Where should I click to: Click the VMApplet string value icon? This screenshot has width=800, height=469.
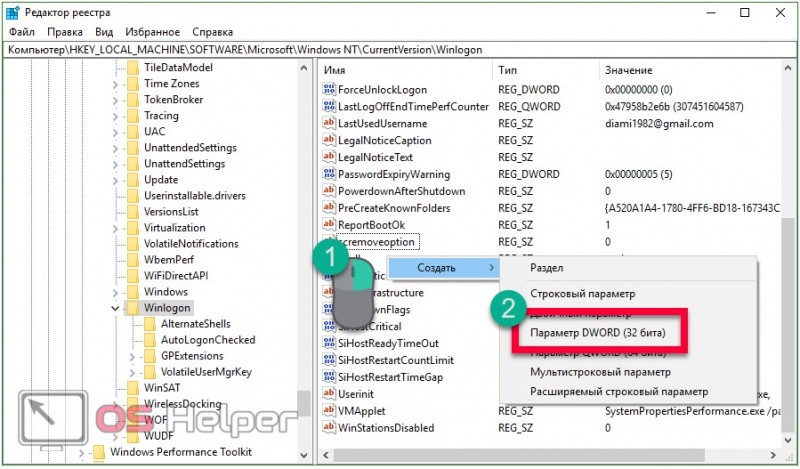click(x=329, y=410)
